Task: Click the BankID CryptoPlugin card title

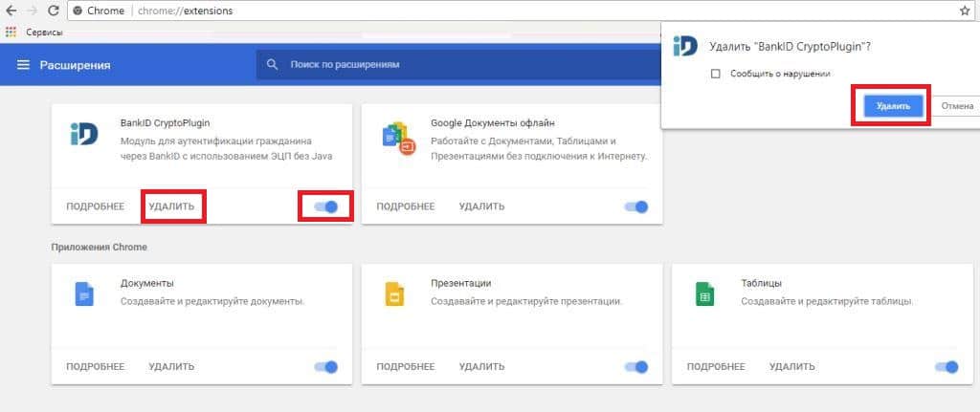Action: 165,123
